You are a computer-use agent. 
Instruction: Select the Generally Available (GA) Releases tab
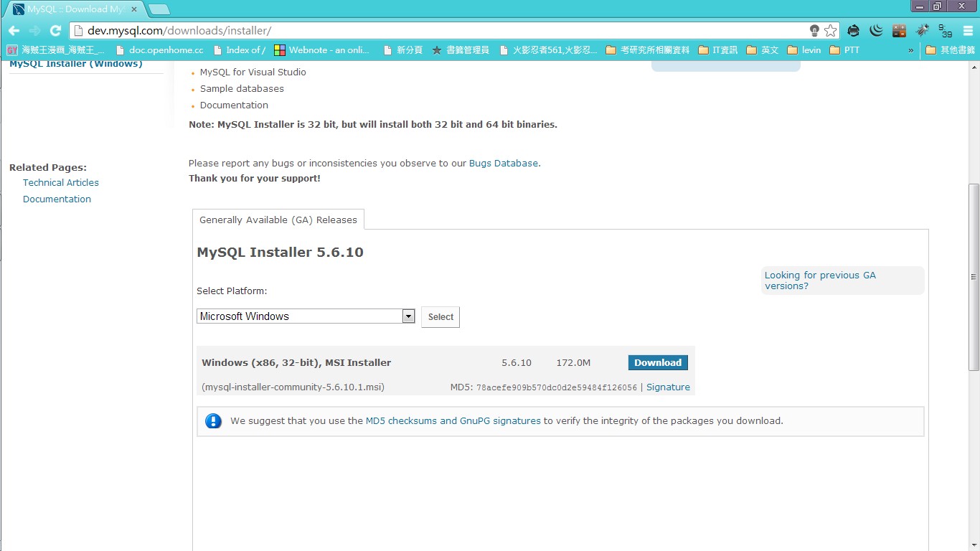[278, 220]
